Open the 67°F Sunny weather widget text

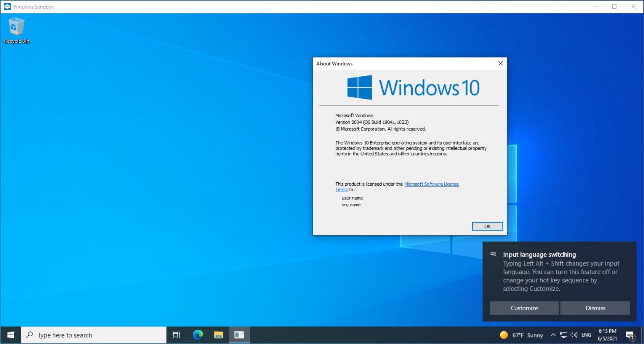tap(528, 335)
